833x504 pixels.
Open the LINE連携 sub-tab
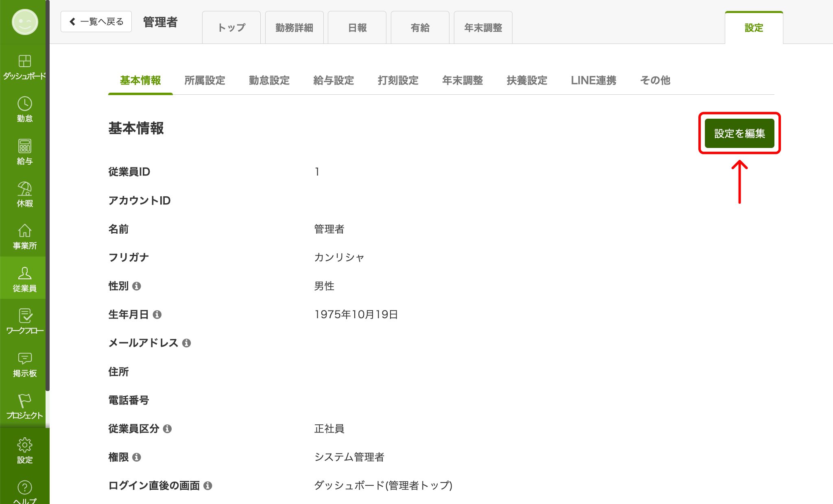tap(593, 80)
